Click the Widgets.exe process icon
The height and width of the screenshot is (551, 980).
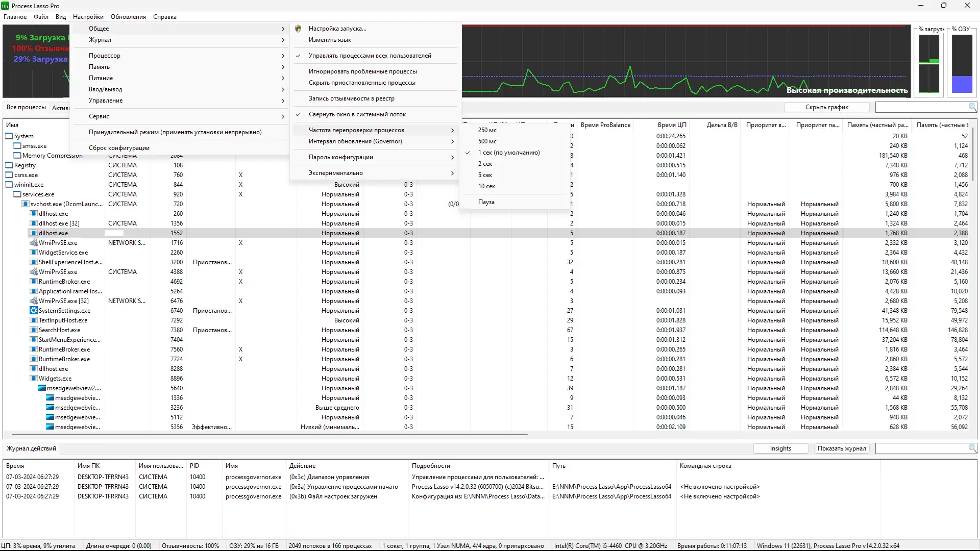(x=34, y=379)
